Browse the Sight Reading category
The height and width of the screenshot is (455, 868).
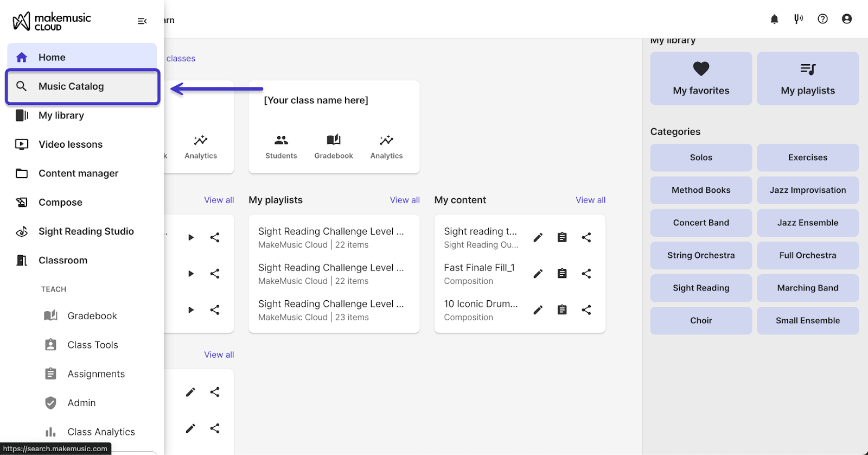701,288
